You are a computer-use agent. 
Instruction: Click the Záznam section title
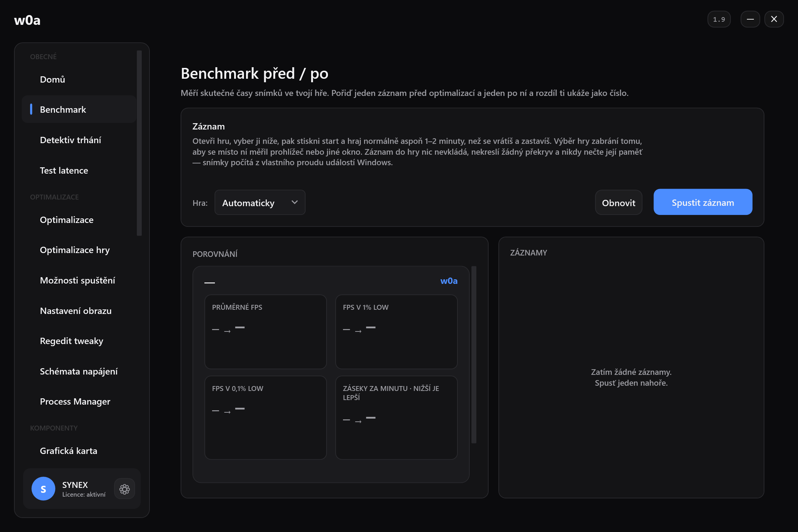click(209, 126)
